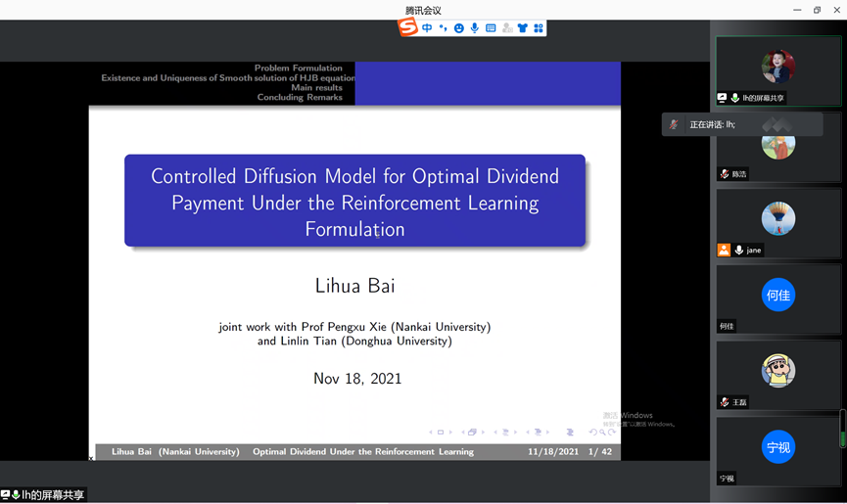
Task: Open the Sogou toolbox grid icon
Action: coord(539,28)
